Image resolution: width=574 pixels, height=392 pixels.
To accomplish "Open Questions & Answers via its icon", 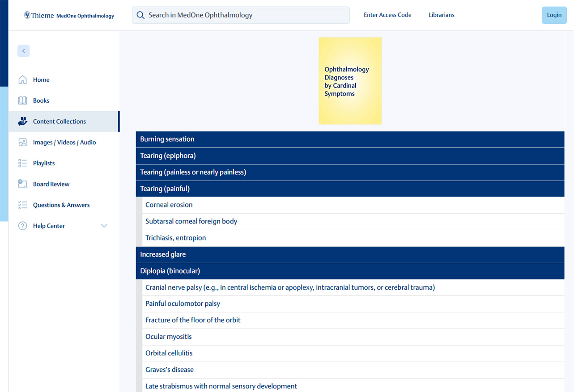I will point(22,205).
